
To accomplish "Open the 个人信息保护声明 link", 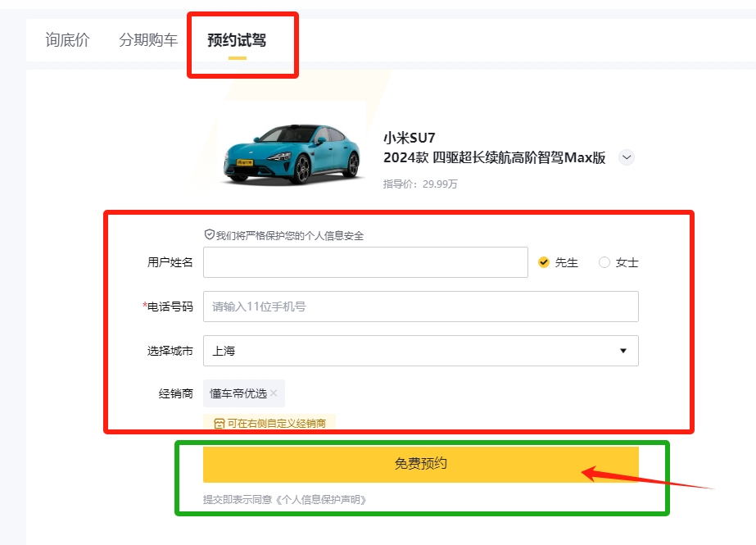I will pyautogui.click(x=322, y=499).
